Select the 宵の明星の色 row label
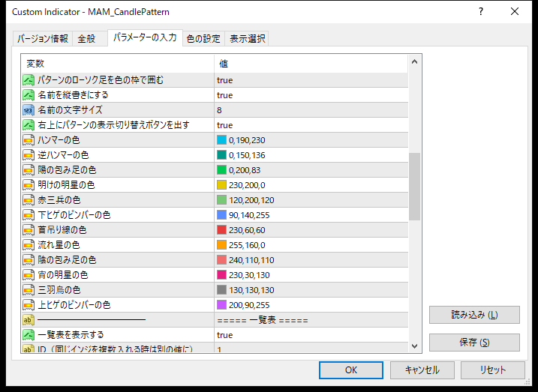The height and width of the screenshot is (392, 538). click(63, 275)
